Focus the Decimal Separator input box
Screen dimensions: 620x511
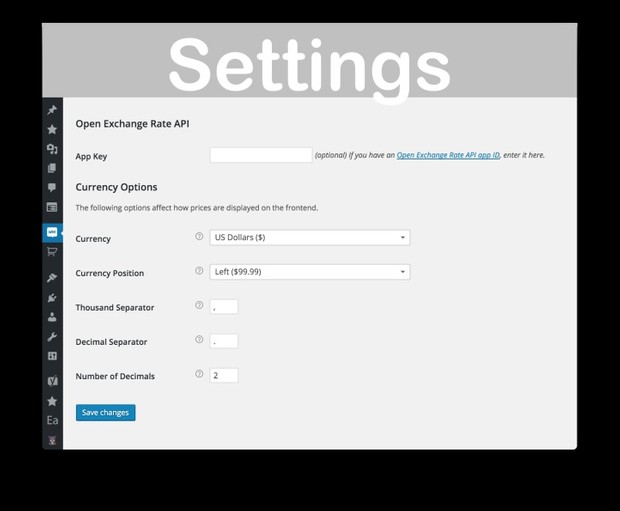pos(224,341)
